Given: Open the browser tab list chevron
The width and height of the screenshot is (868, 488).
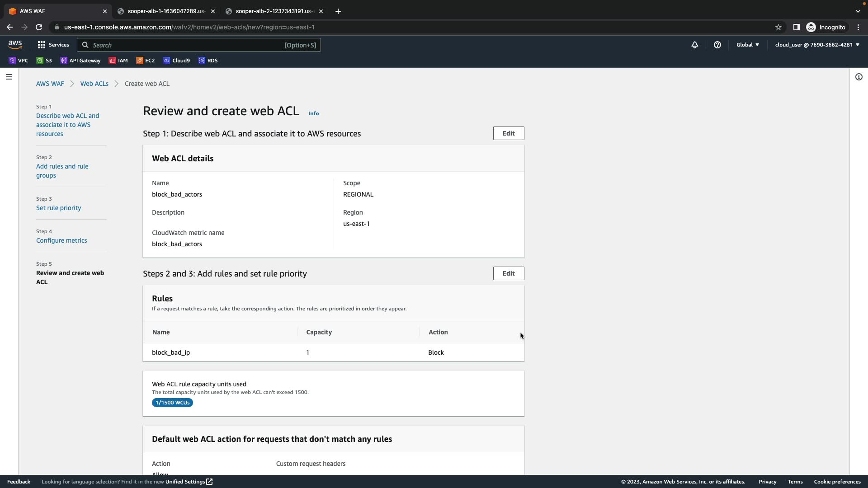Looking at the screenshot, I should pyautogui.click(x=858, y=11).
